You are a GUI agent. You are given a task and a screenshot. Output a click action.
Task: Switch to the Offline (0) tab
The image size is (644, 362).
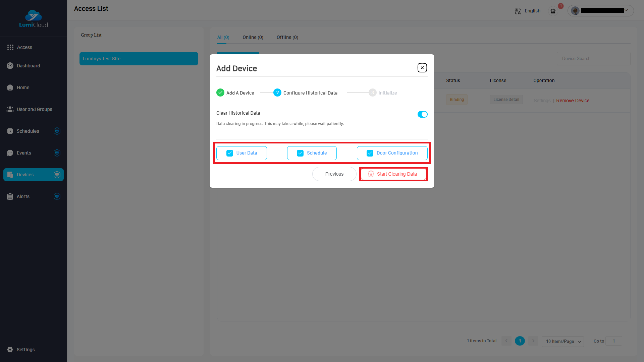click(x=287, y=37)
